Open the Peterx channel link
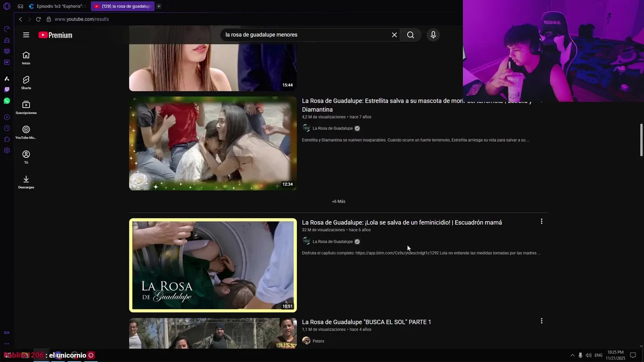 pyautogui.click(x=318, y=341)
